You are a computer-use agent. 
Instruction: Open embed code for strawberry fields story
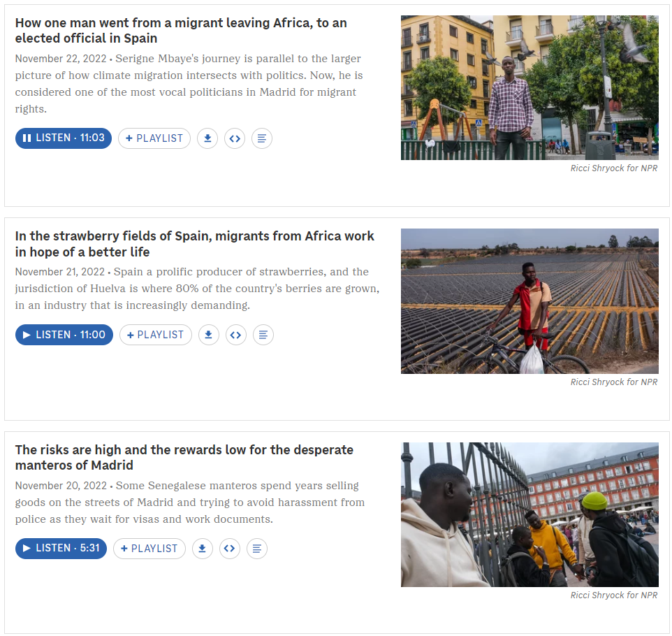(x=235, y=335)
